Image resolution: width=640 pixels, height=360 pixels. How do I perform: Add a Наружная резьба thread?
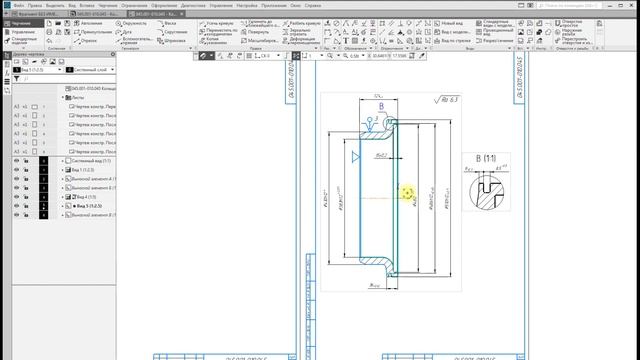pyautogui.click(x=569, y=32)
